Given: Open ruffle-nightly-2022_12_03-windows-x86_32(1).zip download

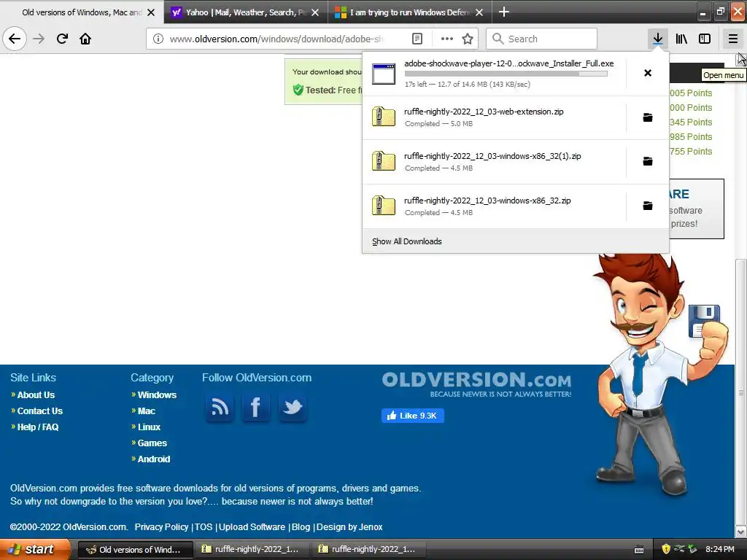Looking at the screenshot, I should pos(494,162).
